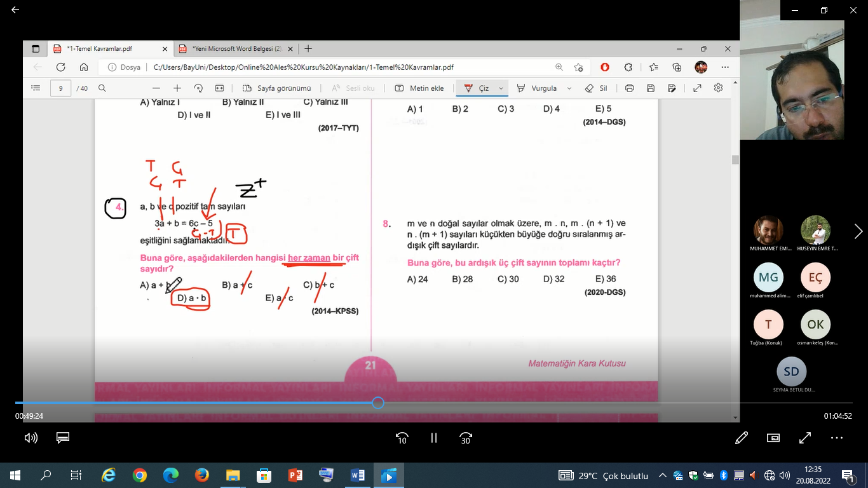The image size is (868, 488).
Task: Skip back 10 seconds
Action: pyautogui.click(x=402, y=438)
